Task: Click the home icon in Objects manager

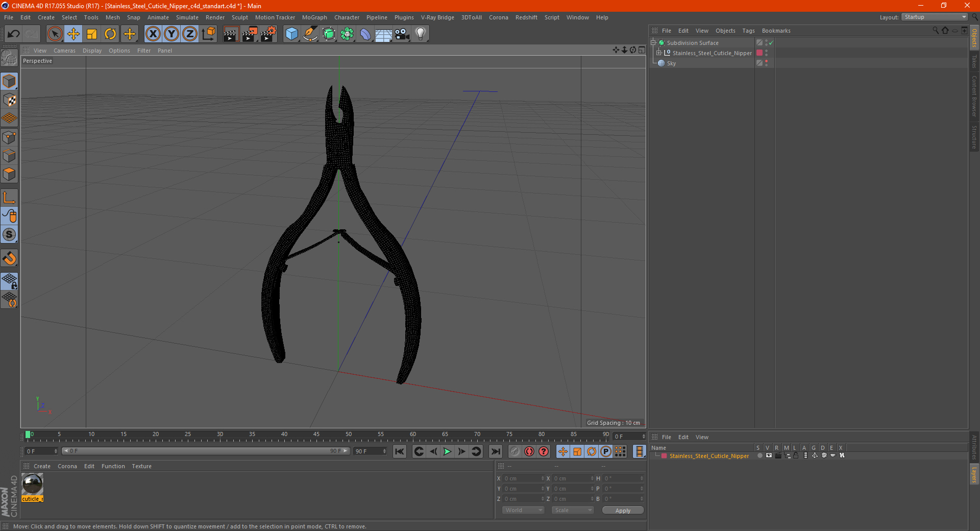Action: click(x=945, y=31)
